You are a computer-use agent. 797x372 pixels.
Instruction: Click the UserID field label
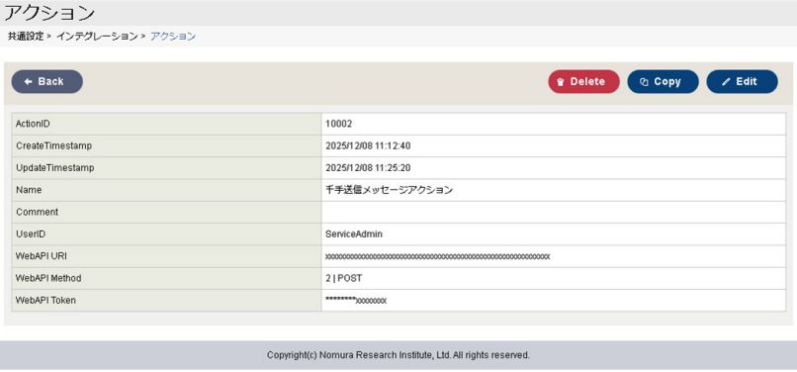tap(31, 234)
